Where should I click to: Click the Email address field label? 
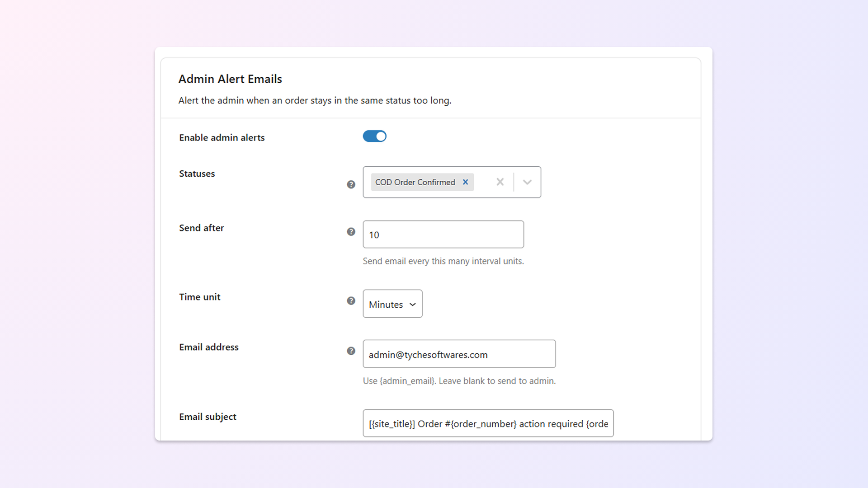point(208,347)
